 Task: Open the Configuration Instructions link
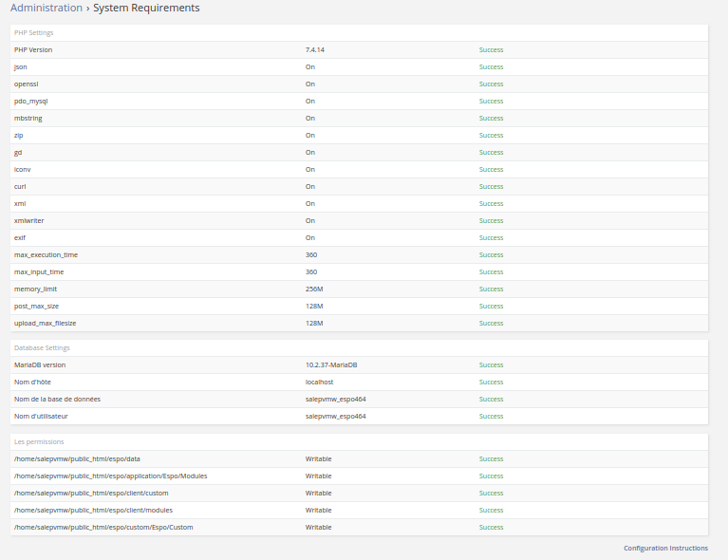point(665,549)
